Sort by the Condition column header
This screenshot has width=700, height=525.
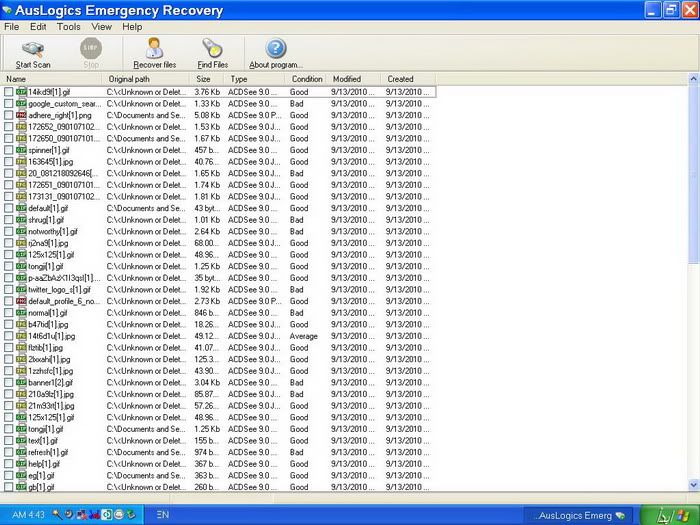pos(307,79)
